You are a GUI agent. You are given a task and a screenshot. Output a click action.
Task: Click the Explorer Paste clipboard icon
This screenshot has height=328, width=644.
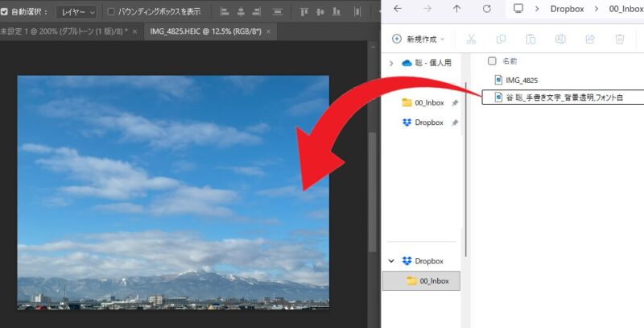[x=530, y=39]
